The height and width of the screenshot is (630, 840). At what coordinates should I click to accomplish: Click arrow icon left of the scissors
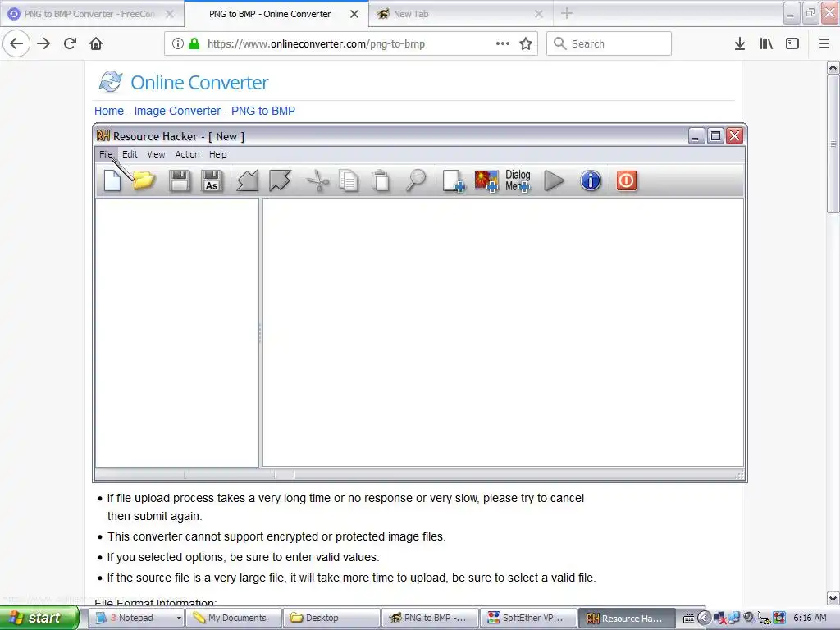[280, 180]
